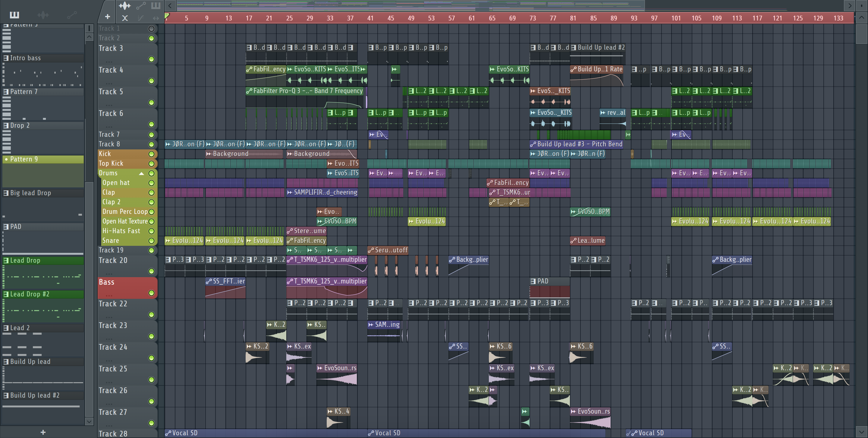Click the automation icon on Seru..utoff clip
This screenshot has width=868, height=438.
[x=371, y=250]
